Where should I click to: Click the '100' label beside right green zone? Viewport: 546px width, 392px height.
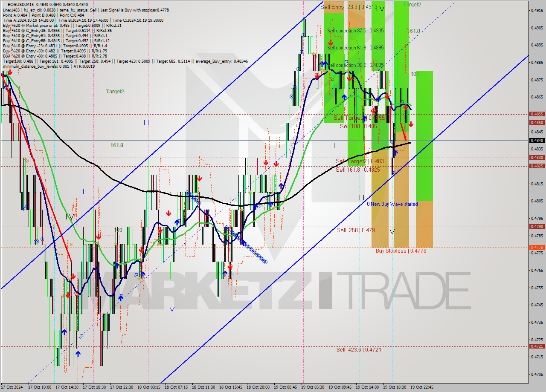[415, 74]
